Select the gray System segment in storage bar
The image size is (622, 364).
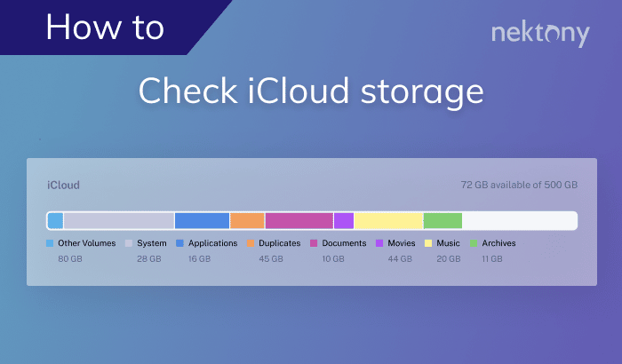point(118,221)
